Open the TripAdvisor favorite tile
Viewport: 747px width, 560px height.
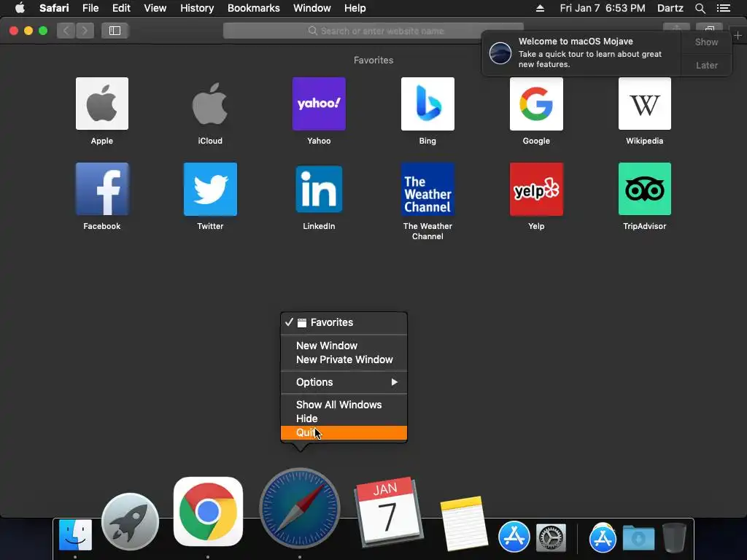pos(645,189)
